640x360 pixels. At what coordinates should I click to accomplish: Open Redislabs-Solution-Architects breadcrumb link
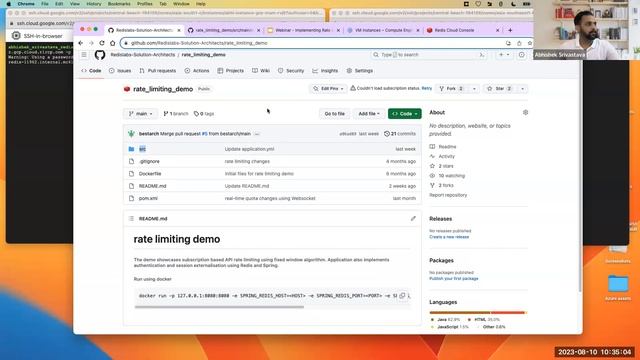click(x=142, y=55)
